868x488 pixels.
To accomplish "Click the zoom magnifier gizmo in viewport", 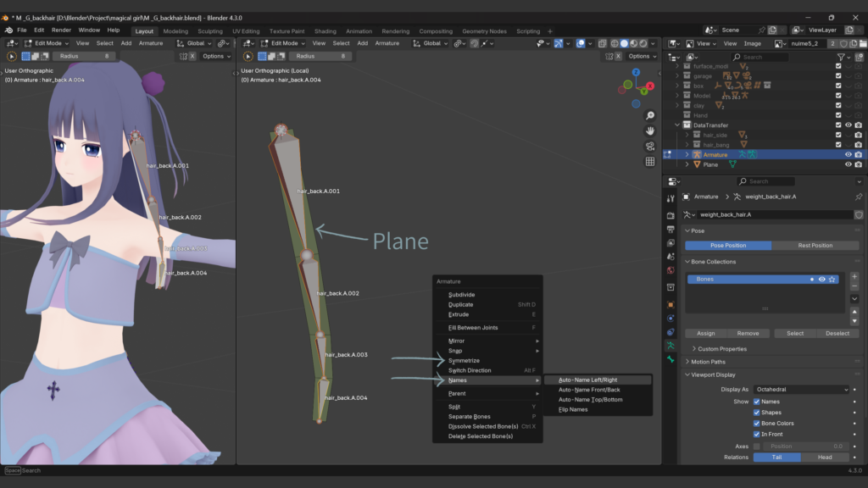I will [649, 115].
